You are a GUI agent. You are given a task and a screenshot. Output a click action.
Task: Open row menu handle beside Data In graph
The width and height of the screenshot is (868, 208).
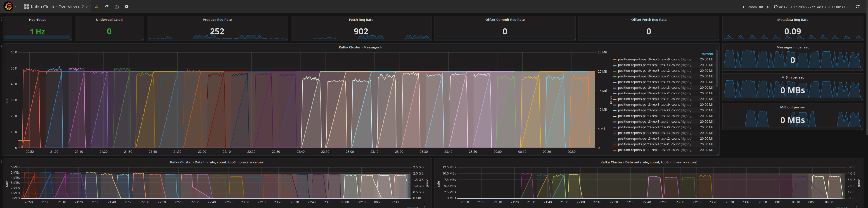point(2,162)
